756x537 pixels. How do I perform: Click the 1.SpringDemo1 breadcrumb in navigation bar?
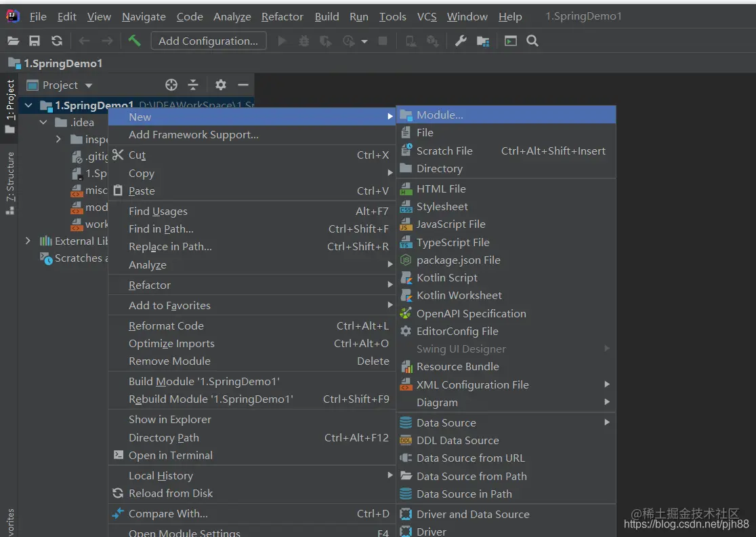(56, 63)
